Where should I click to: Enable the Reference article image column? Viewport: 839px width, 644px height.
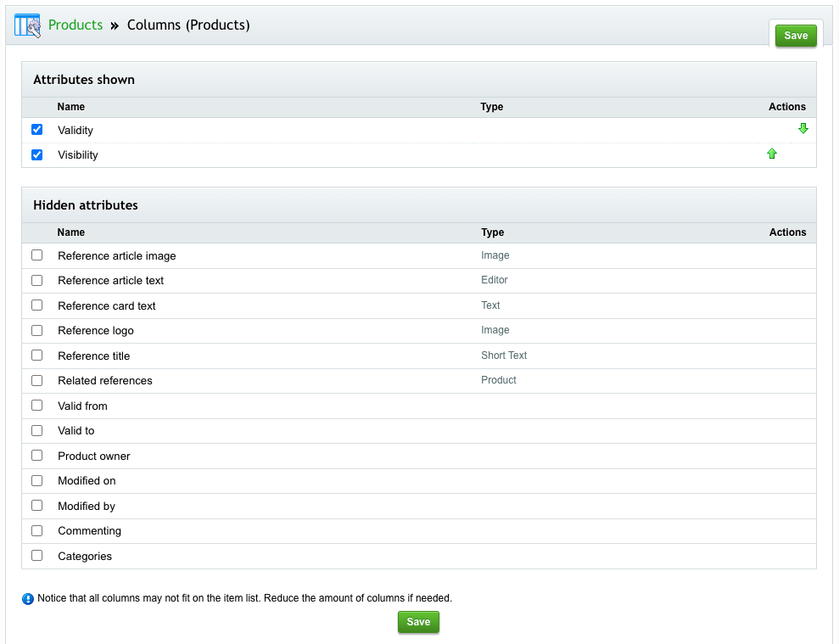(36, 255)
